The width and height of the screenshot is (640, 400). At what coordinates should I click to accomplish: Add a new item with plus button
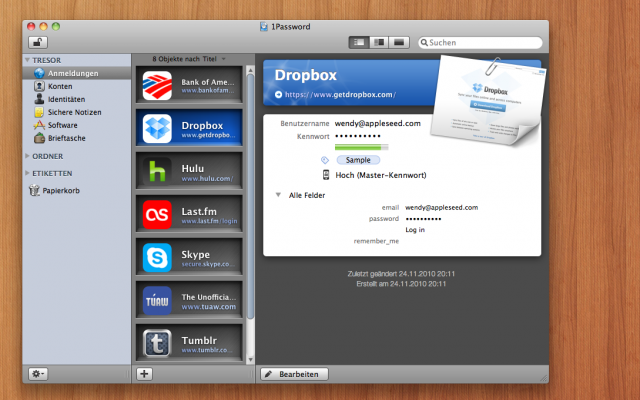(x=144, y=374)
